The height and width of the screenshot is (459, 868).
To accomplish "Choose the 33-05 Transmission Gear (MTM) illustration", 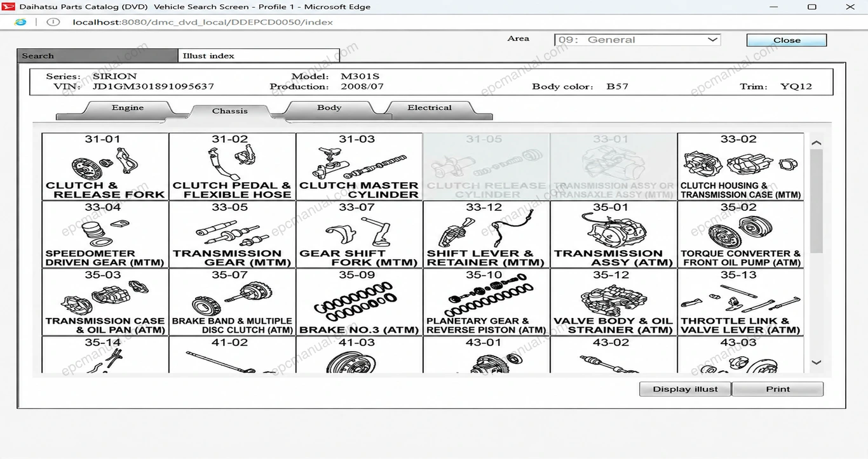I will coord(233,235).
